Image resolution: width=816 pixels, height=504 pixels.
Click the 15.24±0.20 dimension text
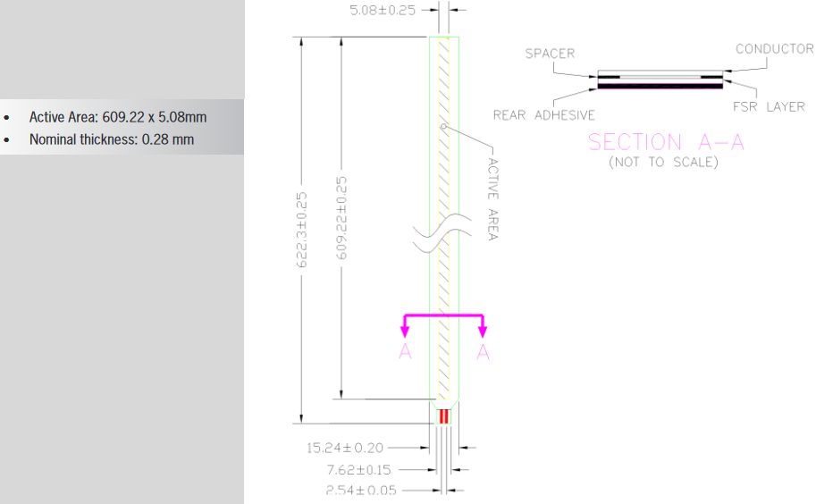[344, 448]
